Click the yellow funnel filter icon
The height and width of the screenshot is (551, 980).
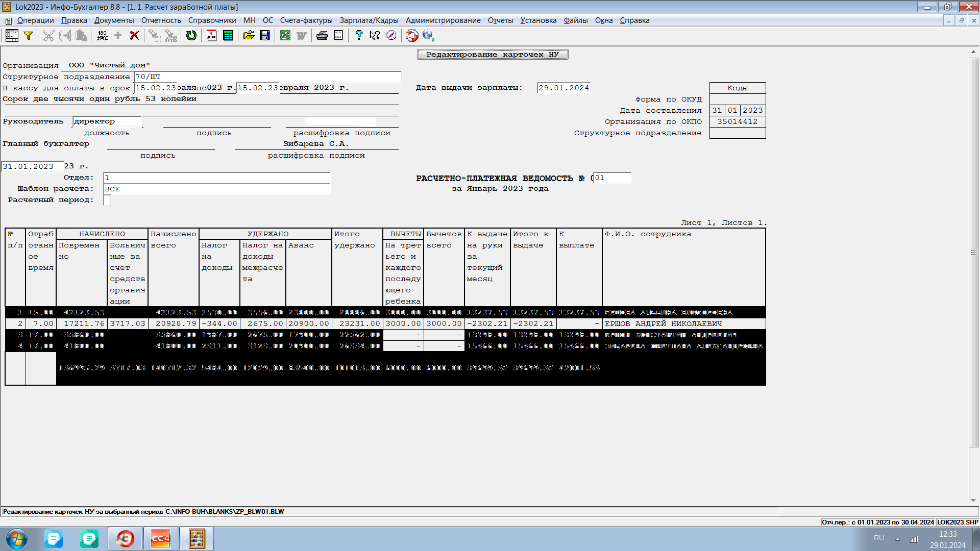[x=29, y=35]
